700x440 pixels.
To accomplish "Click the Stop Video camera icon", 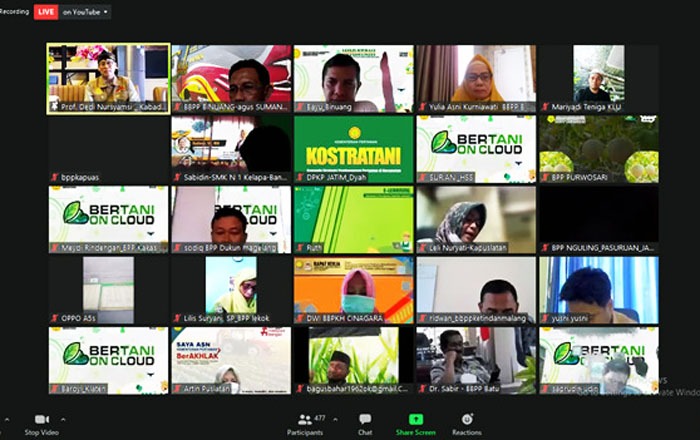I will point(42,419).
